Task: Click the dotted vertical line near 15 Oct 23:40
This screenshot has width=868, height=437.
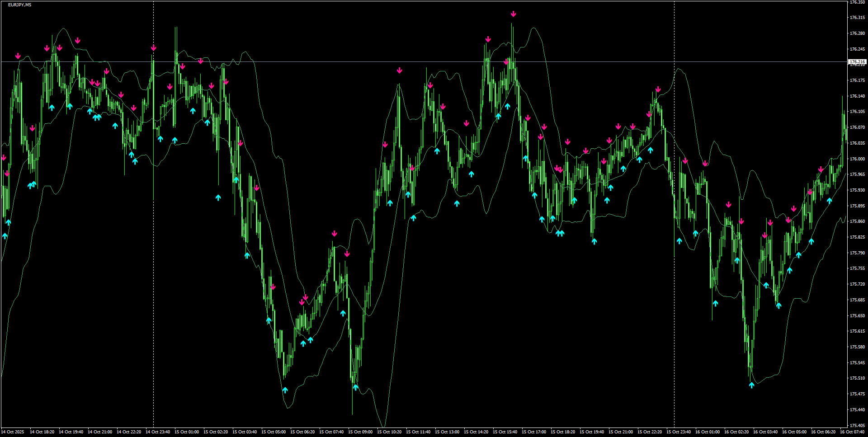Action: pos(675,226)
